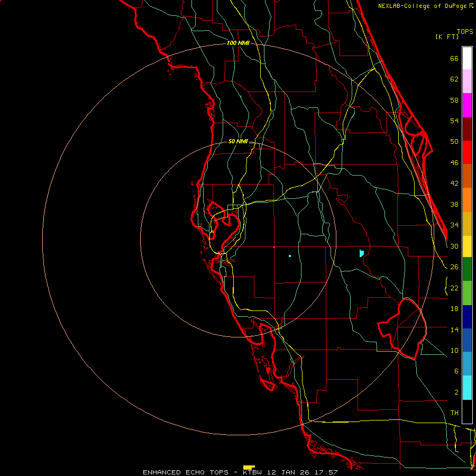Click the legend value 30
Screen dimensions: 476x476
tap(454, 246)
